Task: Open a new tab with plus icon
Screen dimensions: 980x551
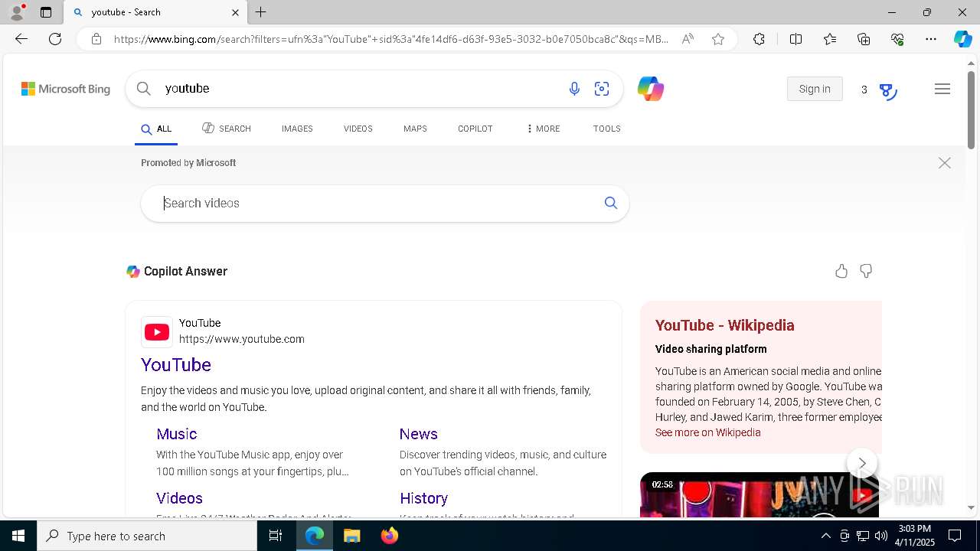Action: point(261,12)
